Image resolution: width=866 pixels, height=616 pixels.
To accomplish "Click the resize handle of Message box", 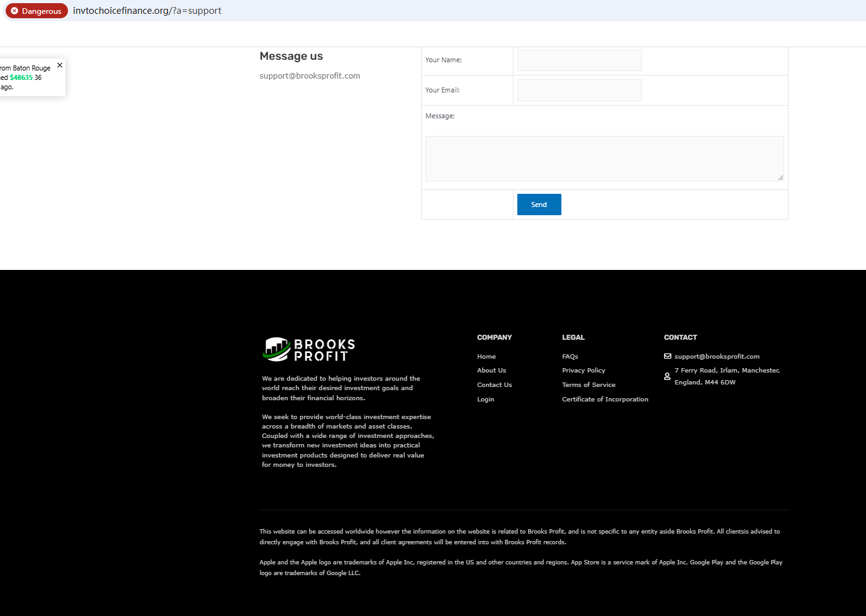I will click(780, 177).
